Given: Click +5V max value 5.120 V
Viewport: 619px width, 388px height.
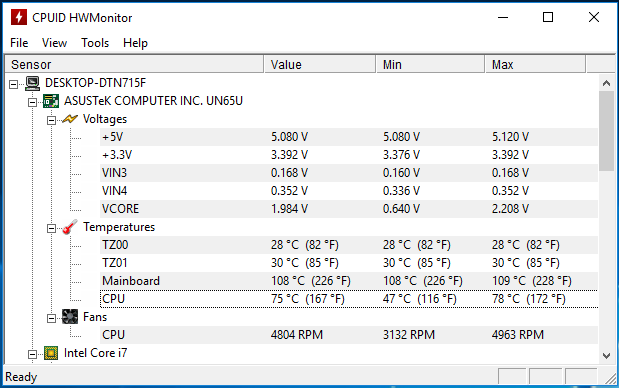Looking at the screenshot, I should click(x=510, y=137).
